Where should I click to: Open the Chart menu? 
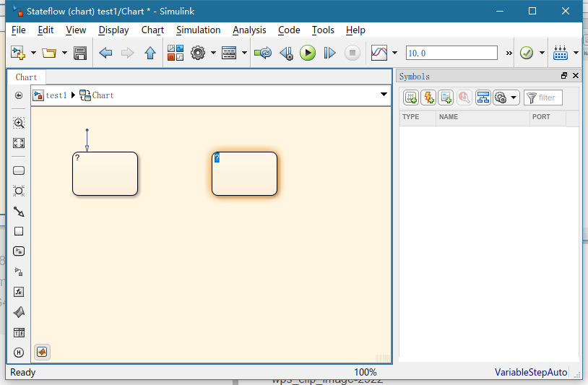point(152,30)
